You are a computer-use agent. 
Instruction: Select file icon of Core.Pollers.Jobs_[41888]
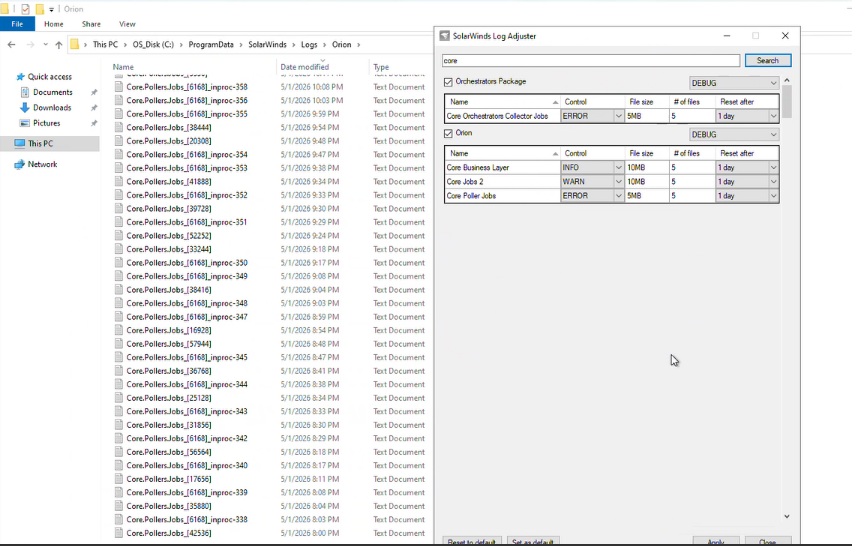(118, 181)
